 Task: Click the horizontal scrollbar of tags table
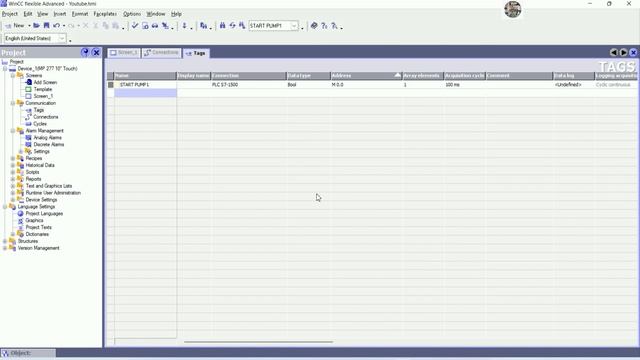pyautogui.click(x=258, y=342)
